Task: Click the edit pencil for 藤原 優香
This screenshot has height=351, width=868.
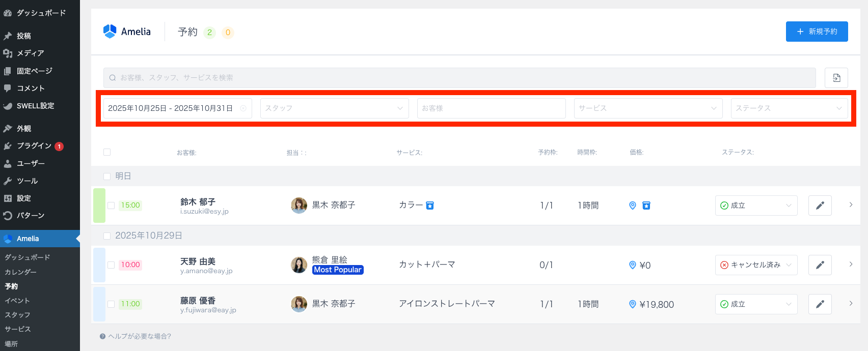Action: (x=820, y=304)
